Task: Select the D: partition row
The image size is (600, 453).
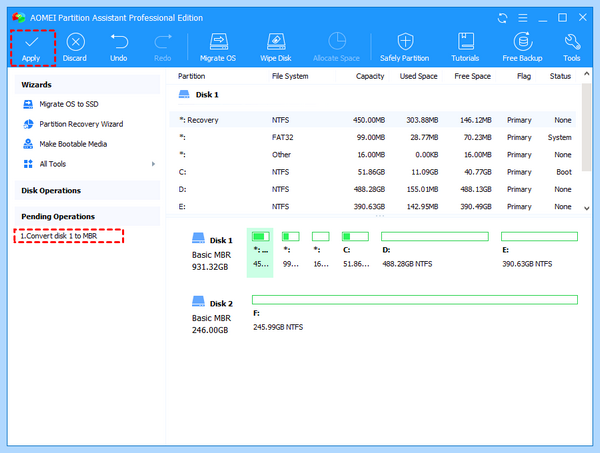Action: pos(372,189)
